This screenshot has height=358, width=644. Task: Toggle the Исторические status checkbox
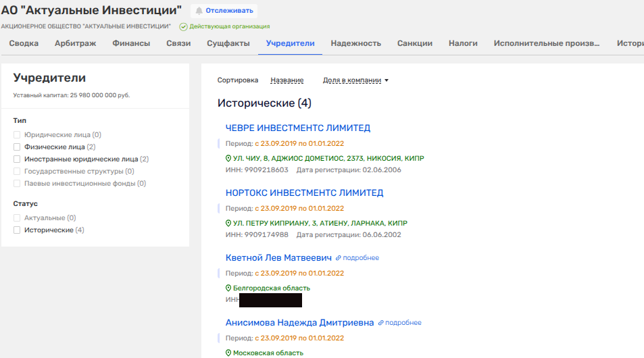(x=18, y=230)
